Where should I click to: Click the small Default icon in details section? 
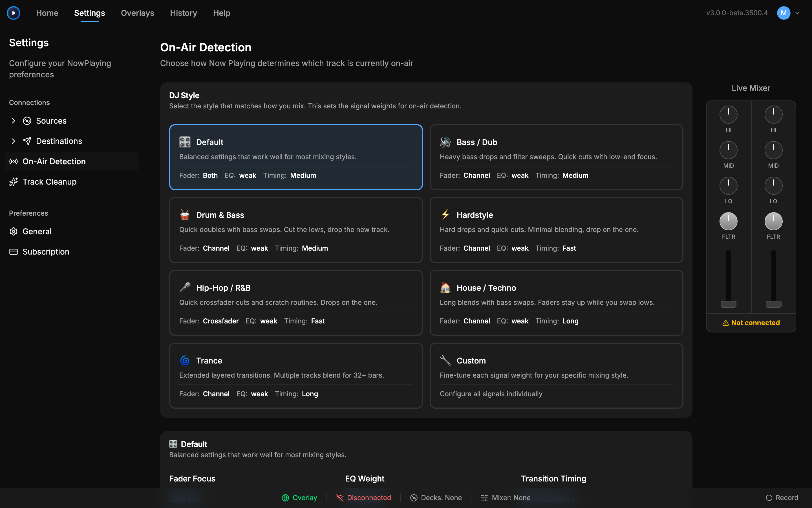pos(173,444)
